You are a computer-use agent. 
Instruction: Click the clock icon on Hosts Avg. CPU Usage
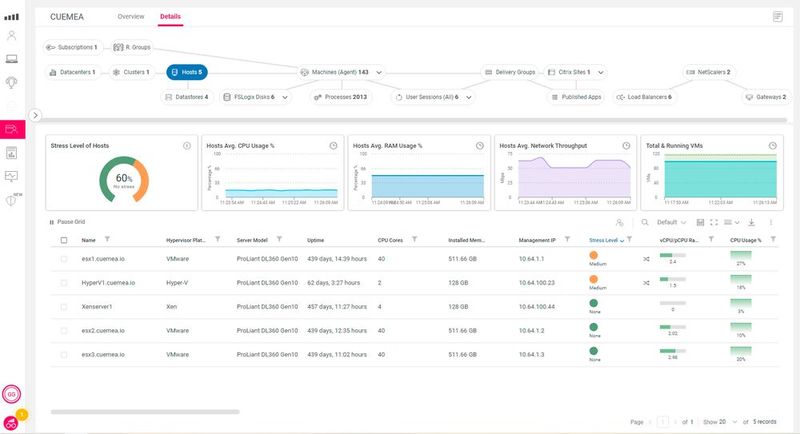(x=333, y=146)
